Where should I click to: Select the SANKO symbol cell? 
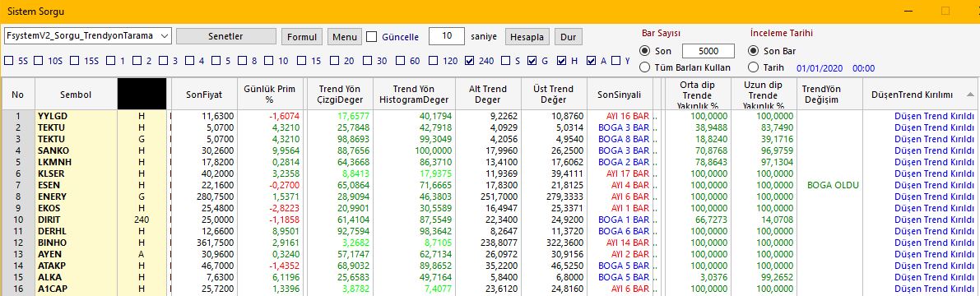click(76, 150)
